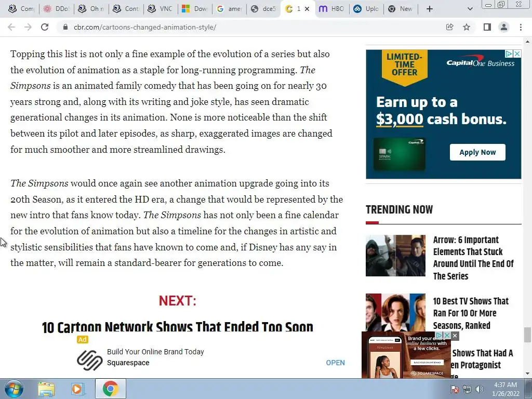The height and width of the screenshot is (399, 532).
Task: Close floating Squarespace video ad
Action: pyautogui.click(x=455, y=336)
